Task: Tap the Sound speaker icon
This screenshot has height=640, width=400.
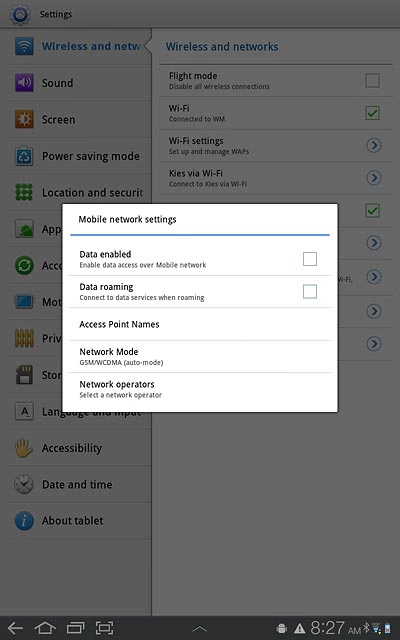Action: click(x=24, y=82)
